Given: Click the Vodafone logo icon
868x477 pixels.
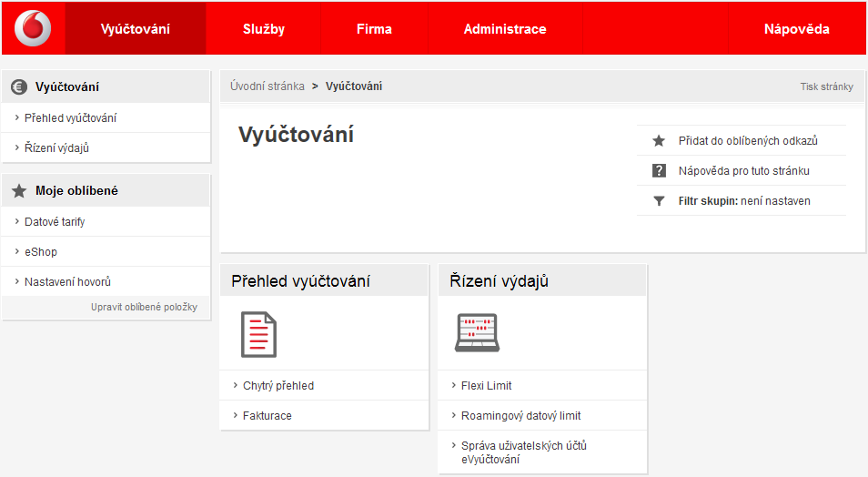Looking at the screenshot, I should 33,28.
